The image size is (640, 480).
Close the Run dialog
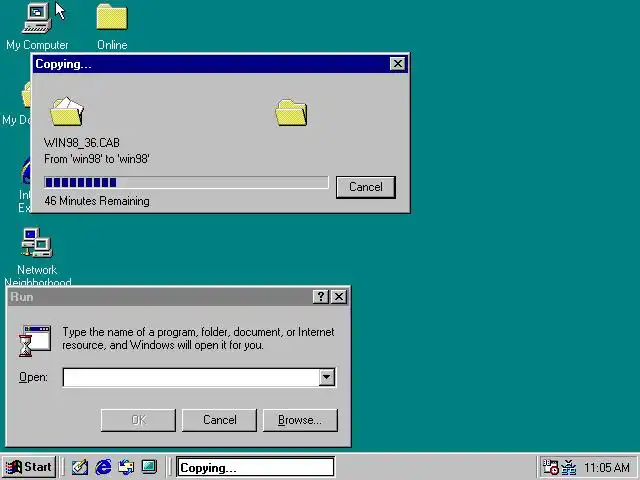pos(339,297)
